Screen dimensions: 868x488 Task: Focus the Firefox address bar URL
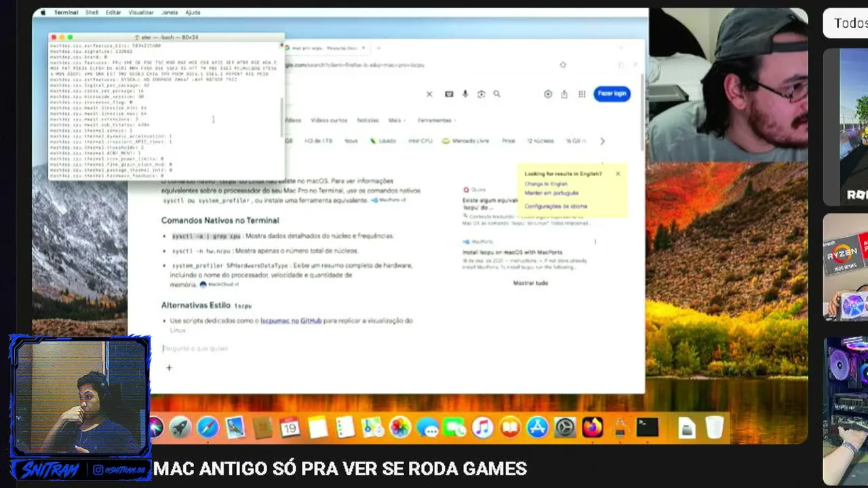355,65
